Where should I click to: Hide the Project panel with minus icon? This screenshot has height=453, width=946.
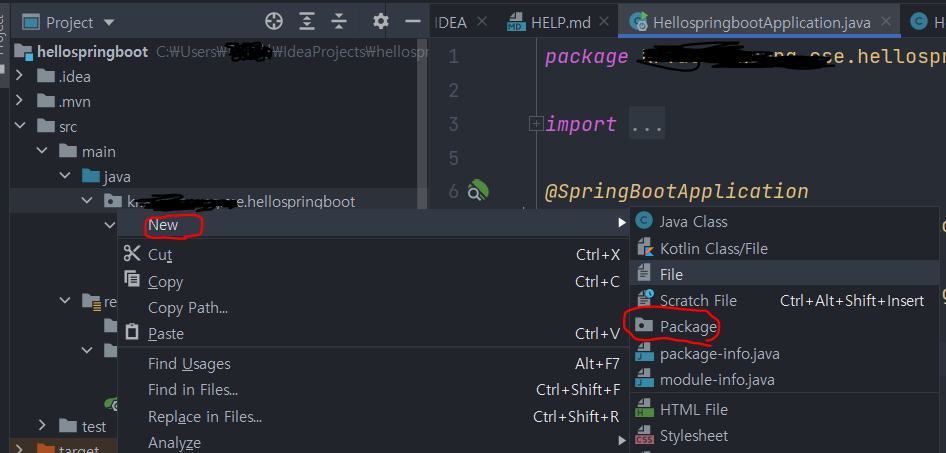tap(413, 22)
